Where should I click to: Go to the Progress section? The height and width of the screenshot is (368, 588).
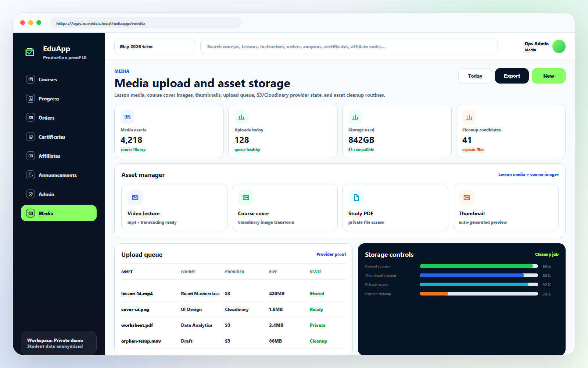pos(59,98)
